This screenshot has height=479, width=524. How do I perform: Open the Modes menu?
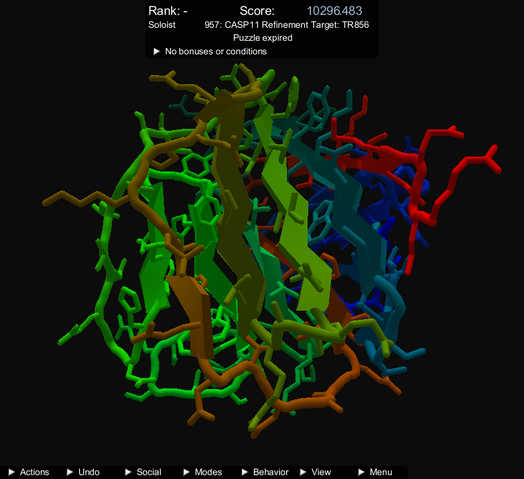point(203,472)
